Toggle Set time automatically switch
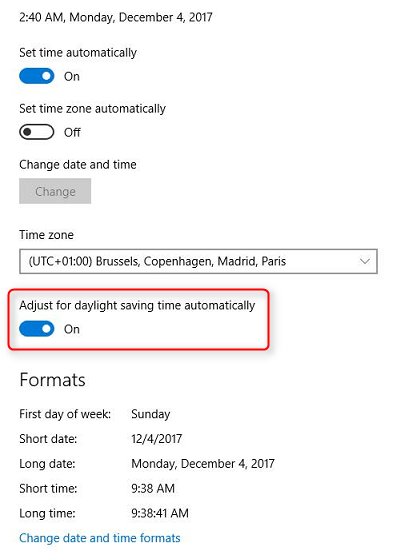This screenshot has height=552, width=420. click(37, 76)
